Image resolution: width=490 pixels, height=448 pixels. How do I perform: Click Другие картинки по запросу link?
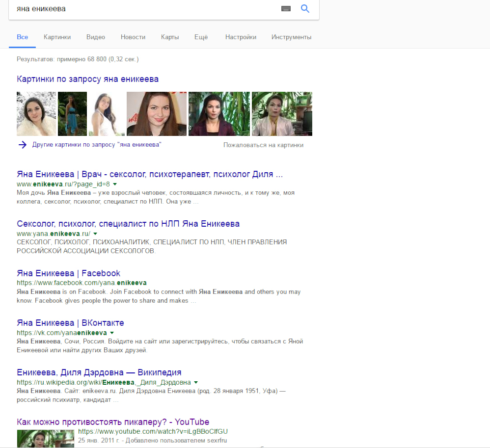click(x=97, y=145)
